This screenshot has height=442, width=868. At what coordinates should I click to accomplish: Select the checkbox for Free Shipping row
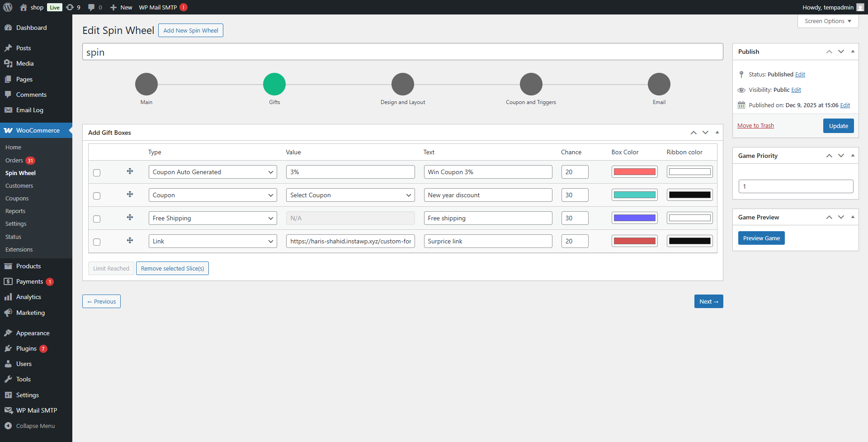pyautogui.click(x=97, y=219)
